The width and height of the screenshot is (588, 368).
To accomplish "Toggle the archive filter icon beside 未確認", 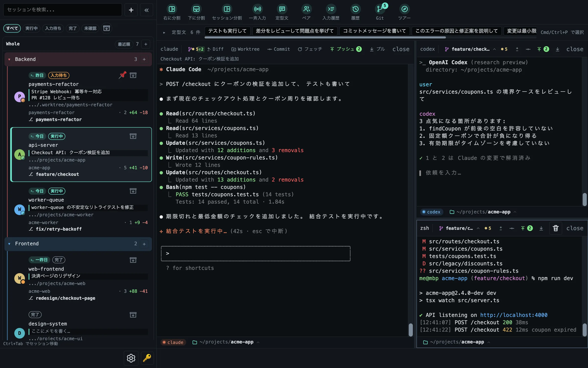I will click(x=106, y=28).
